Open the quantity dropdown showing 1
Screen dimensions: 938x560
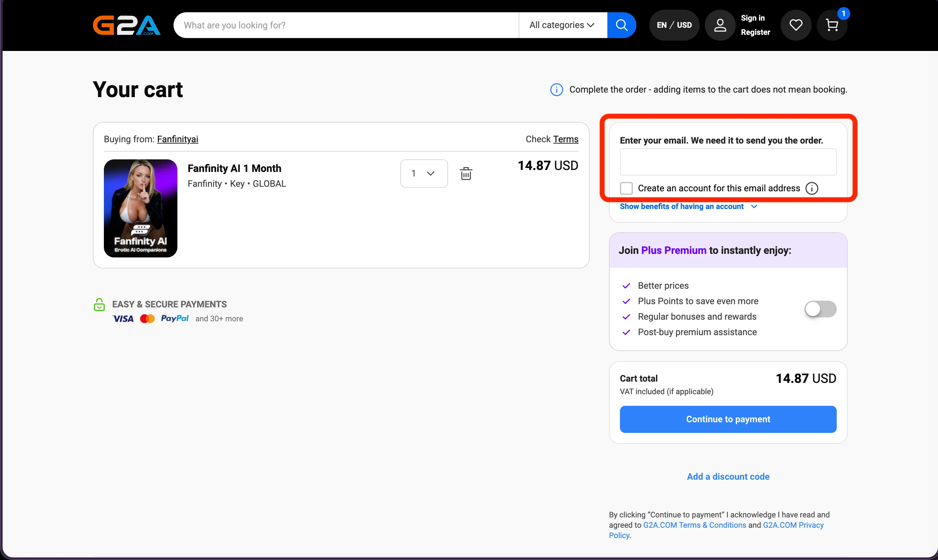pos(424,174)
